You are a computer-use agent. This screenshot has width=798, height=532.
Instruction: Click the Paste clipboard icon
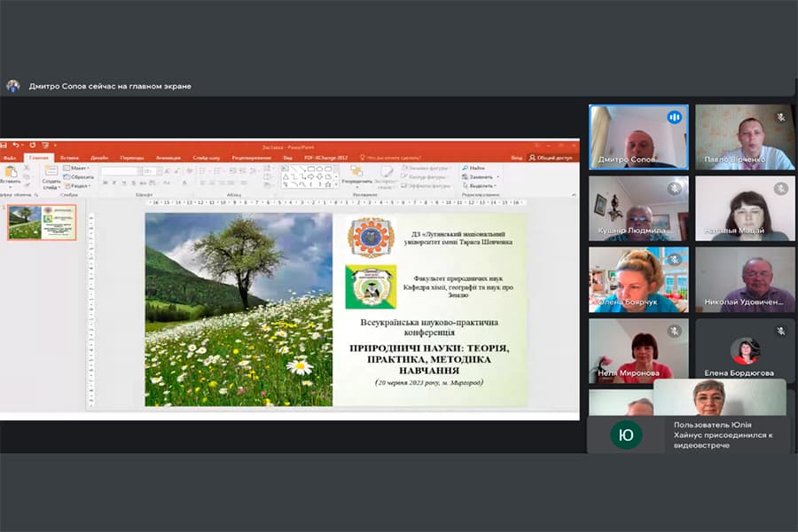click(x=10, y=171)
